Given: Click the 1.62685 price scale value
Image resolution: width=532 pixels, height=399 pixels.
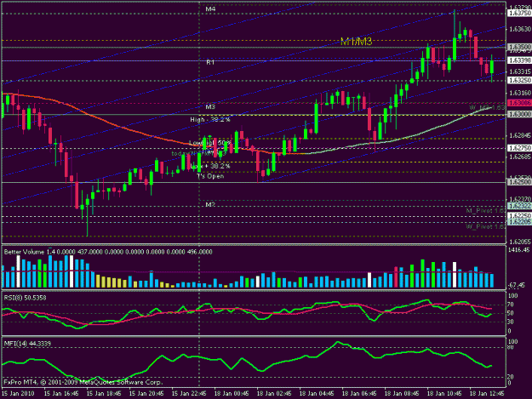Looking at the screenshot, I should 520,157.
